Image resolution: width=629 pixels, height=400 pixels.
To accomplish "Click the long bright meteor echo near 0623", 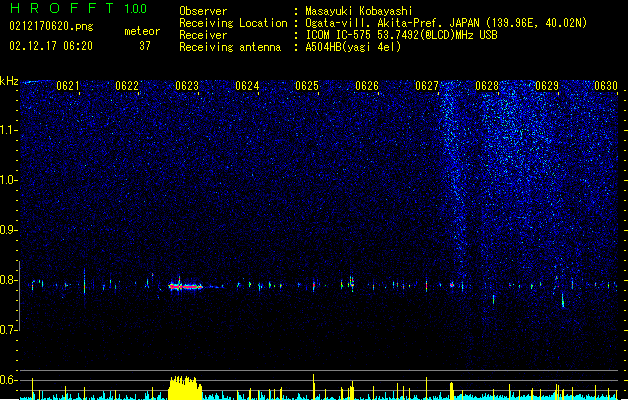I will tap(185, 286).
